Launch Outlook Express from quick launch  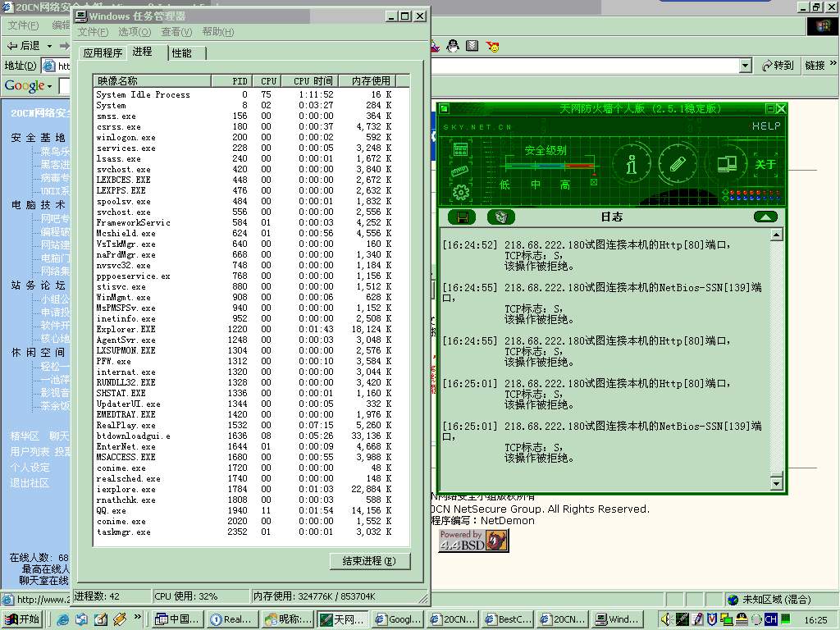(81, 619)
